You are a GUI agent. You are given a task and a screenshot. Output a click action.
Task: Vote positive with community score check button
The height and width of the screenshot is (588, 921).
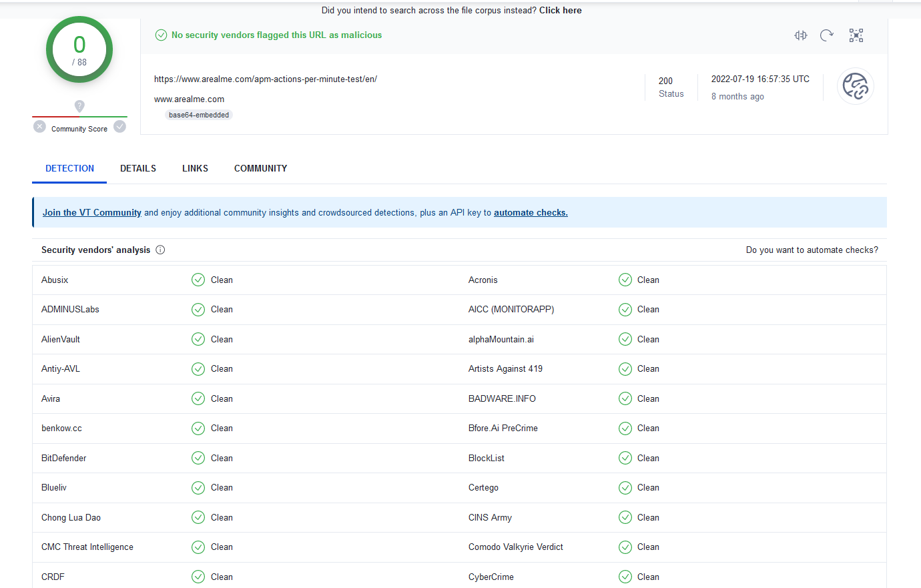[120, 127]
